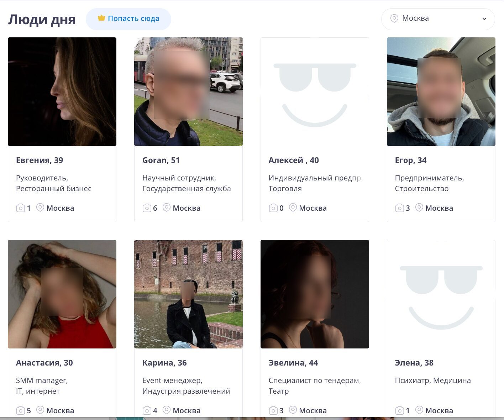Open Карина's photo by the brick castle

coord(188,294)
